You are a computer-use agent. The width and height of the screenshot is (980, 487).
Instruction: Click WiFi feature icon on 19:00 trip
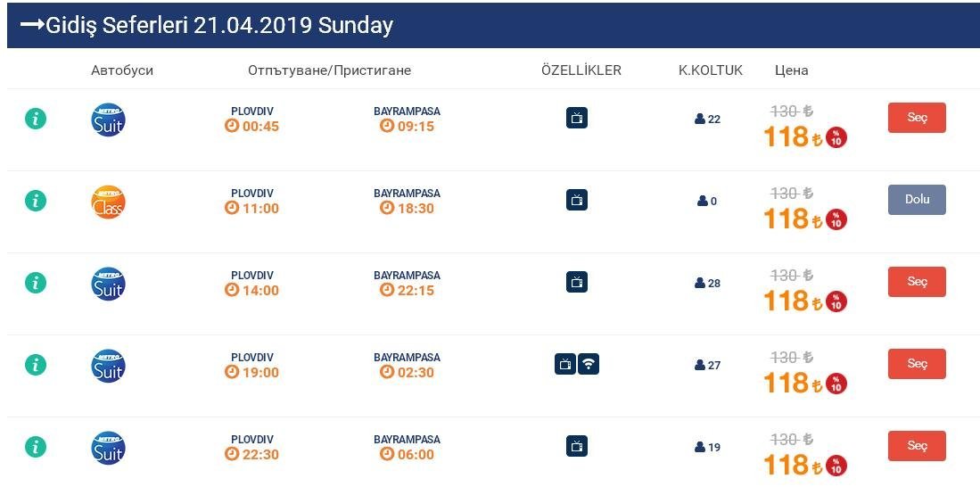tap(589, 364)
